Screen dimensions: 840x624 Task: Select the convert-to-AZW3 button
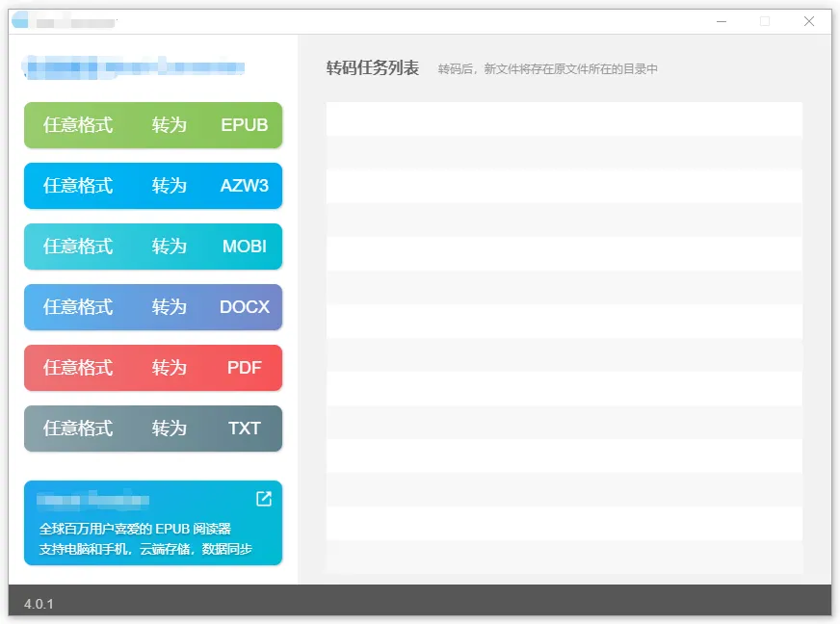point(153,185)
